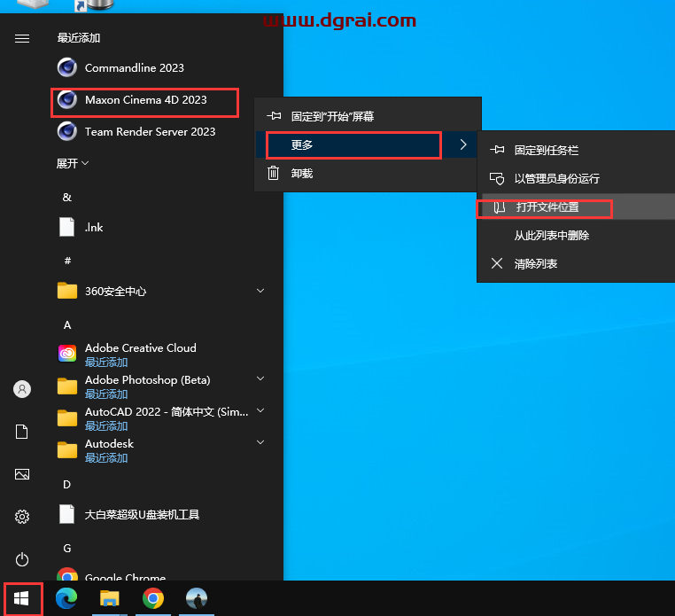Open Documents from the Start sidebar
The height and width of the screenshot is (616, 675).
[x=22, y=432]
